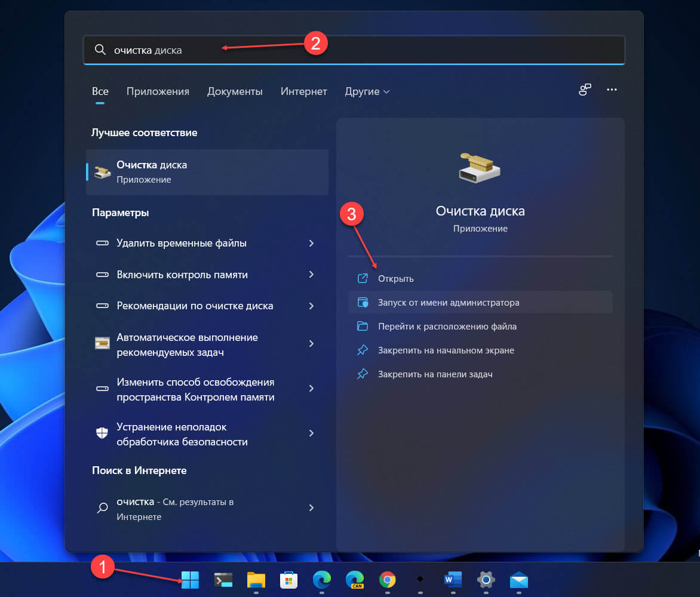Click the Поиск в Интернете heading
Screen dimensions: 700x597
point(139,470)
